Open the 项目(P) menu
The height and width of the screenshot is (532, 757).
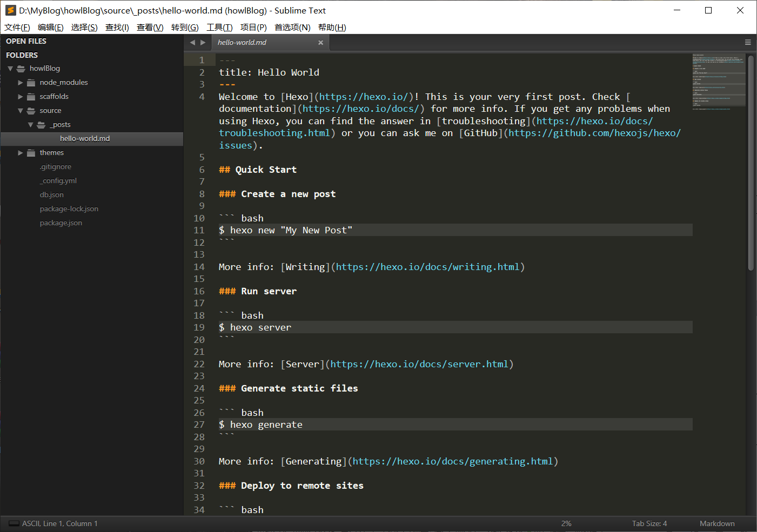(x=253, y=28)
